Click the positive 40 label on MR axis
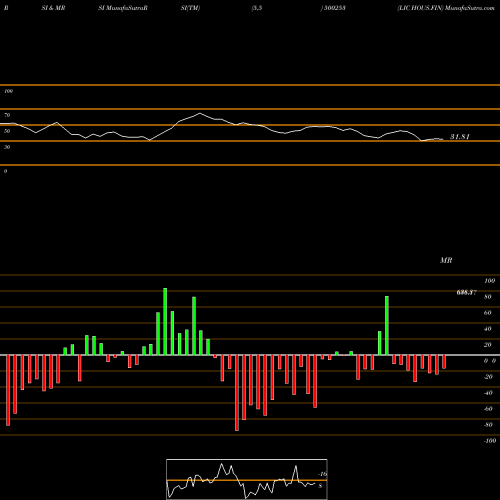The width and height of the screenshot is (500, 500). pyautogui.click(x=488, y=329)
